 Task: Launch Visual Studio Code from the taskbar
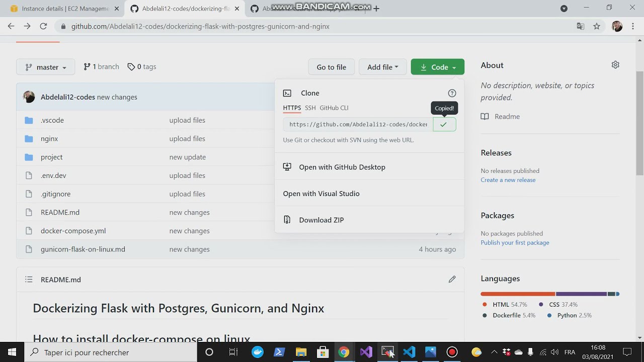point(409,352)
